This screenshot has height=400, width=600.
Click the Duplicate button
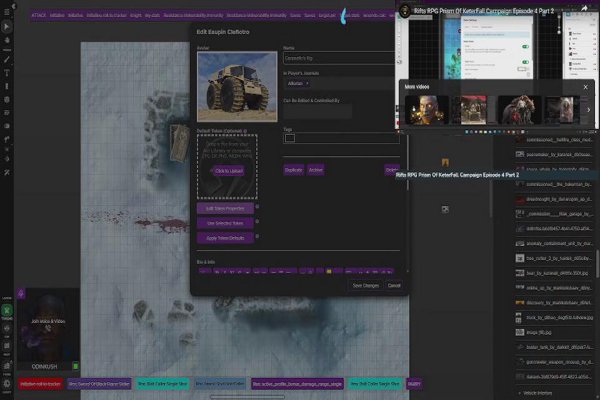[293, 170]
